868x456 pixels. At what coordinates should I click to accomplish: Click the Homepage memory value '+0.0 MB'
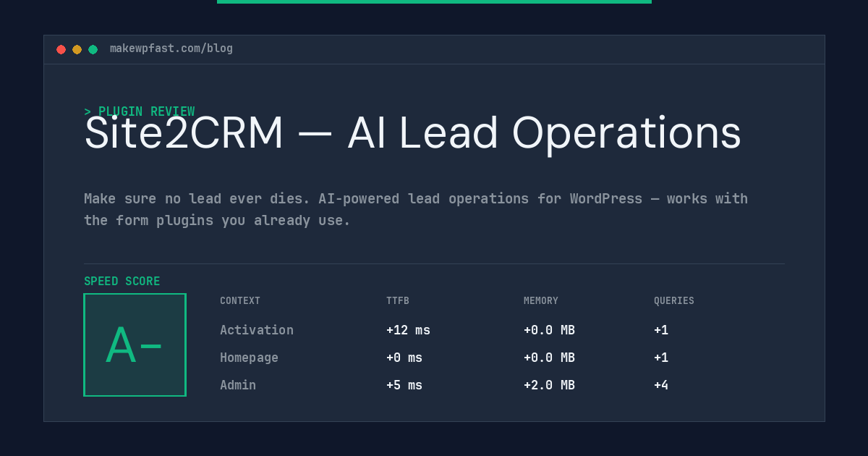[549, 358]
